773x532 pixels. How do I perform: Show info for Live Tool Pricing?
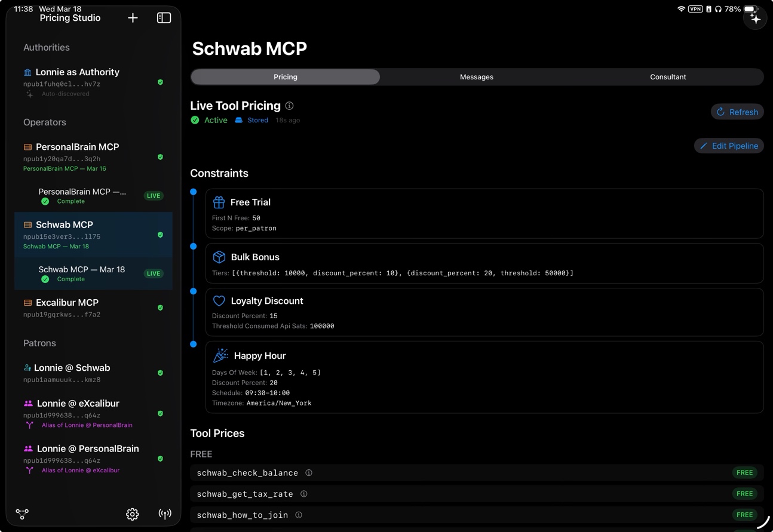[289, 106]
